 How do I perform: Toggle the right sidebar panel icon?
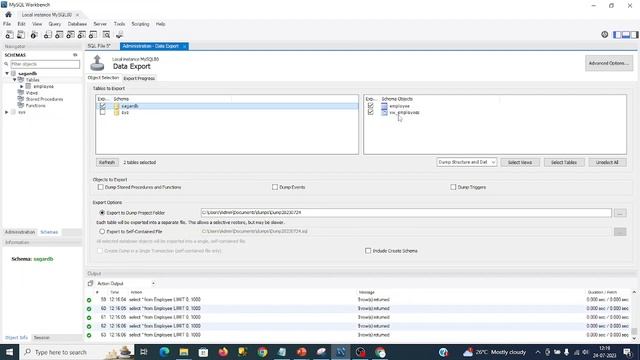tap(634, 35)
